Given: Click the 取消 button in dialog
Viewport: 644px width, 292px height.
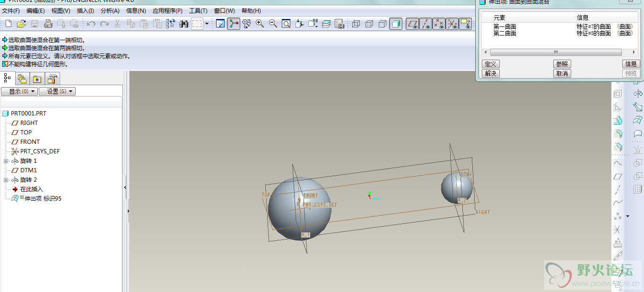Looking at the screenshot, I should tap(562, 73).
